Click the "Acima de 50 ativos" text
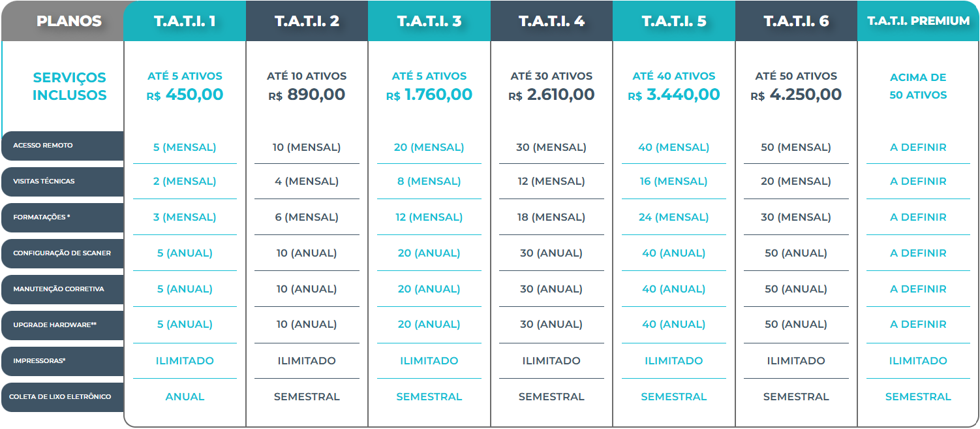The height and width of the screenshot is (429, 980). (x=918, y=86)
